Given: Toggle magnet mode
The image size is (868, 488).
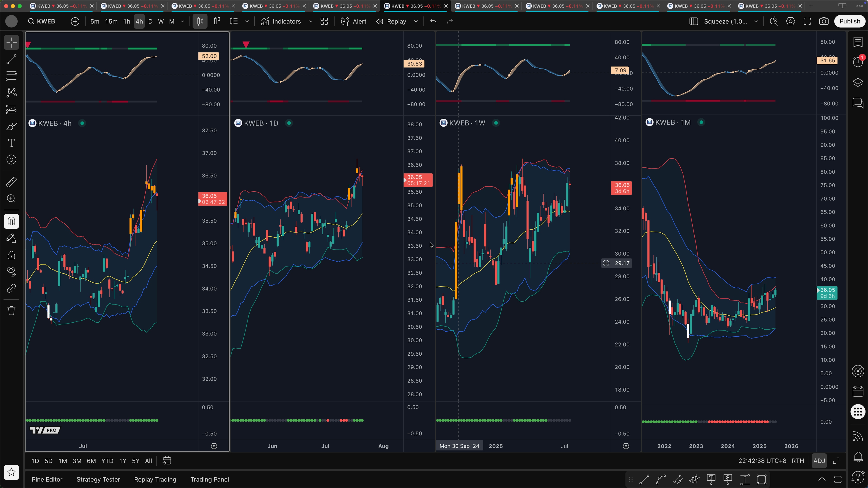Looking at the screenshot, I should [x=12, y=221].
